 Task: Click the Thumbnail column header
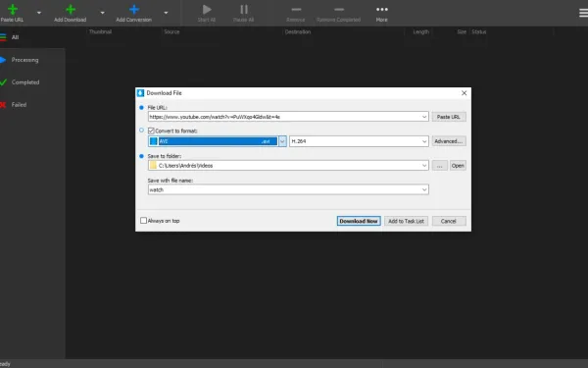click(x=100, y=32)
